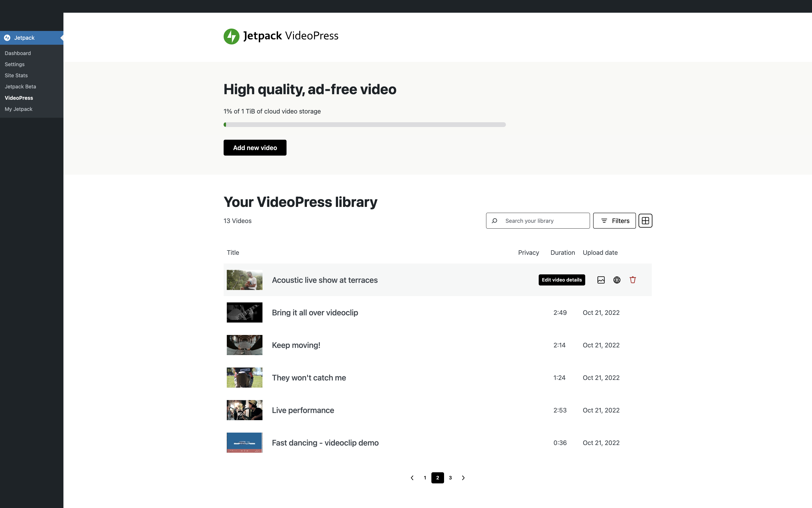Click the Add new video button

255,147
